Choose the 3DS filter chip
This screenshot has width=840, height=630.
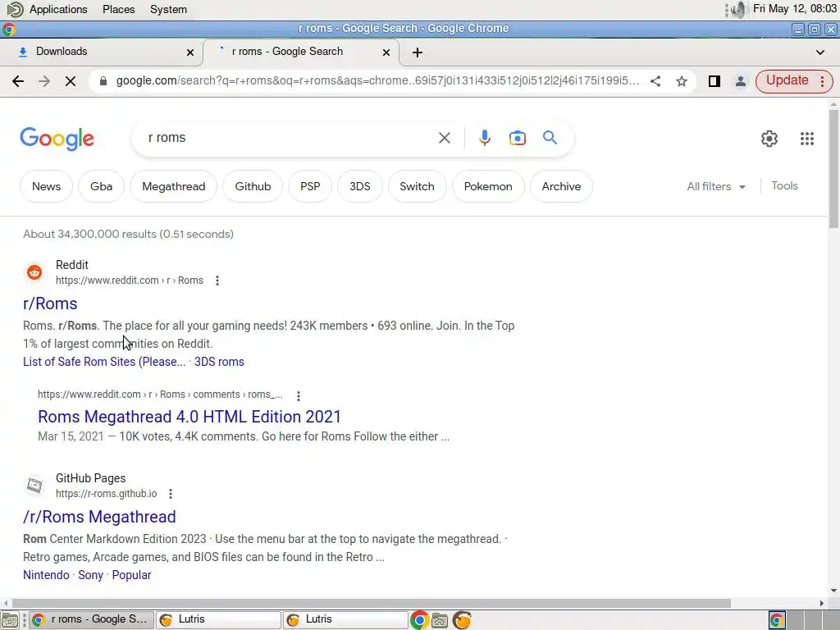click(360, 186)
